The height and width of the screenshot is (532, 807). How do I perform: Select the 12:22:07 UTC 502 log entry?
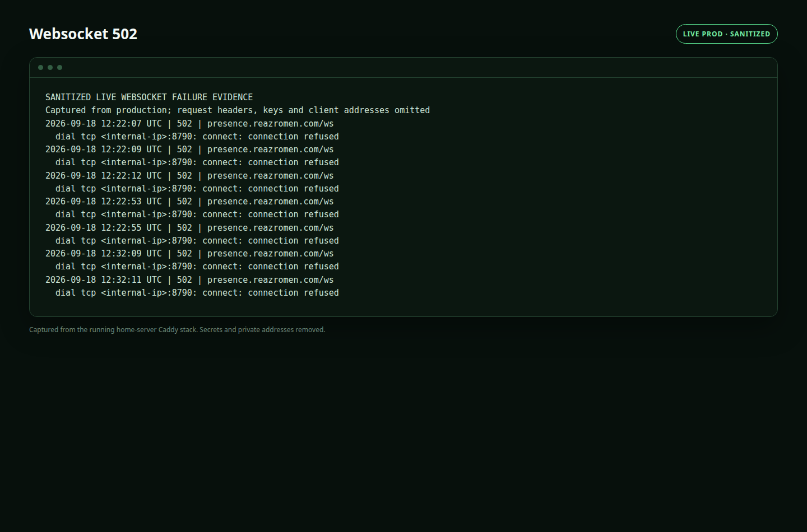tap(189, 123)
